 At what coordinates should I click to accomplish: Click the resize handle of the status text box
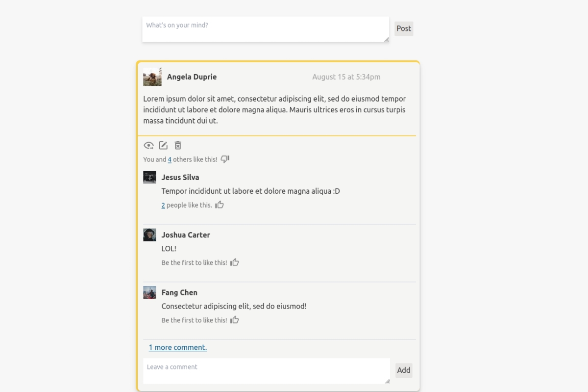pyautogui.click(x=387, y=39)
